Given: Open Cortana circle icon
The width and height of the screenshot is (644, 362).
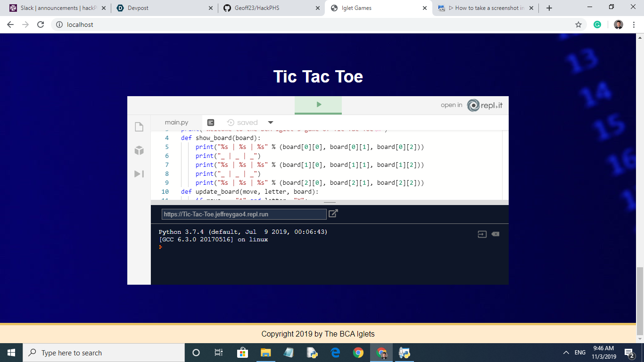Looking at the screenshot, I should [x=196, y=353].
